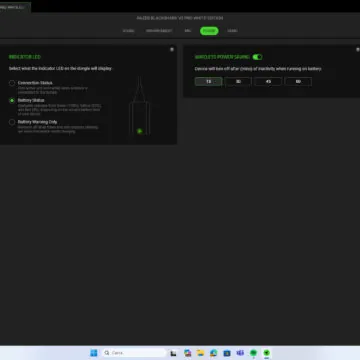The width and height of the screenshot is (360, 360).
Task: Switch to the SOUND tab
Action: click(129, 31)
